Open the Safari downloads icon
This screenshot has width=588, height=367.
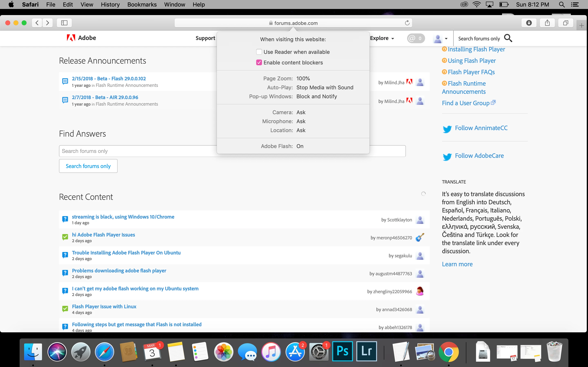point(529,23)
